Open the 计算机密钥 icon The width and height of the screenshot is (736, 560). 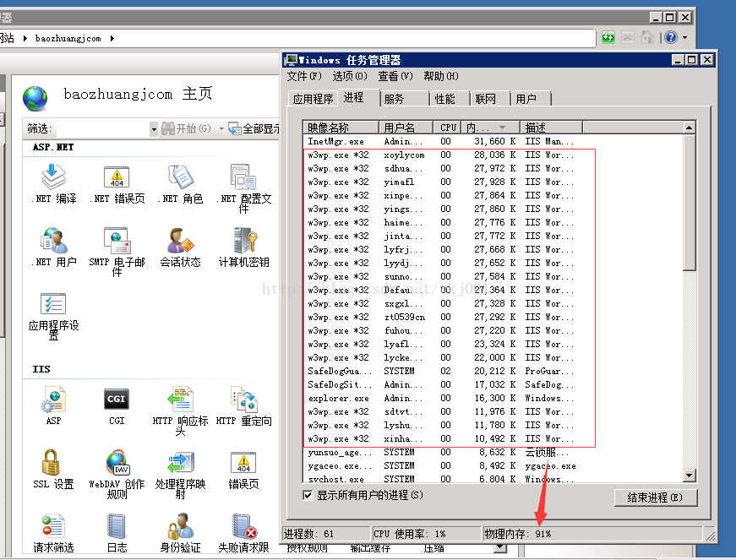point(244,241)
